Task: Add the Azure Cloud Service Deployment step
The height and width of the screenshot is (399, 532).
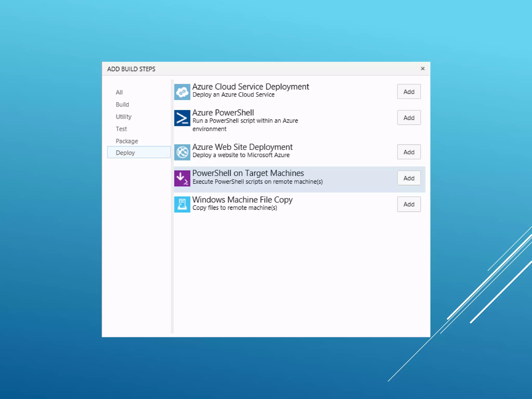Action: click(409, 92)
